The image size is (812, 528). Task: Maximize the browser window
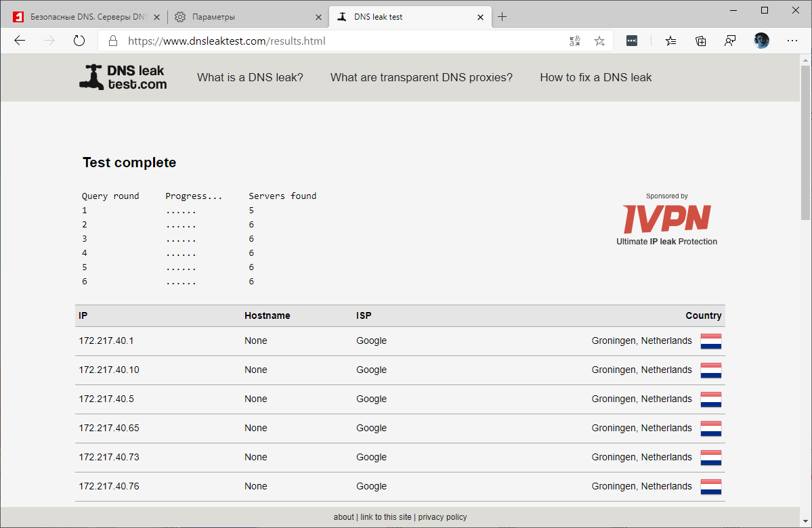point(765,10)
